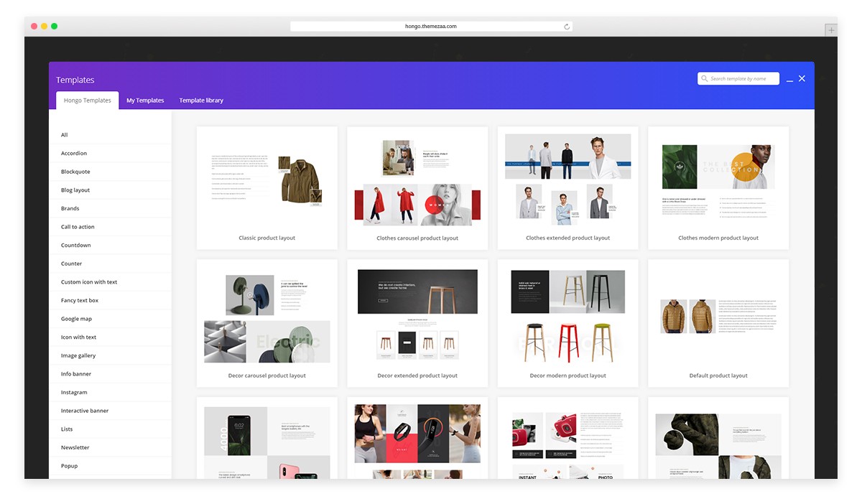Focus the Search template by name field
Screen dimensions: 862x504
click(x=738, y=79)
